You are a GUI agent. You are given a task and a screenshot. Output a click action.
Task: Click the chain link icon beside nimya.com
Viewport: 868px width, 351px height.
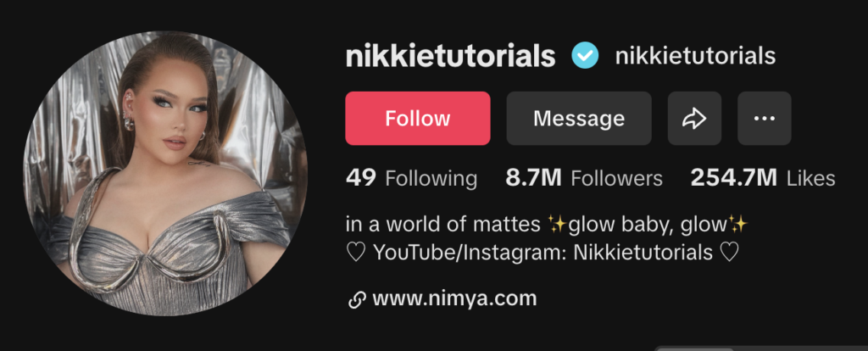coord(357,300)
